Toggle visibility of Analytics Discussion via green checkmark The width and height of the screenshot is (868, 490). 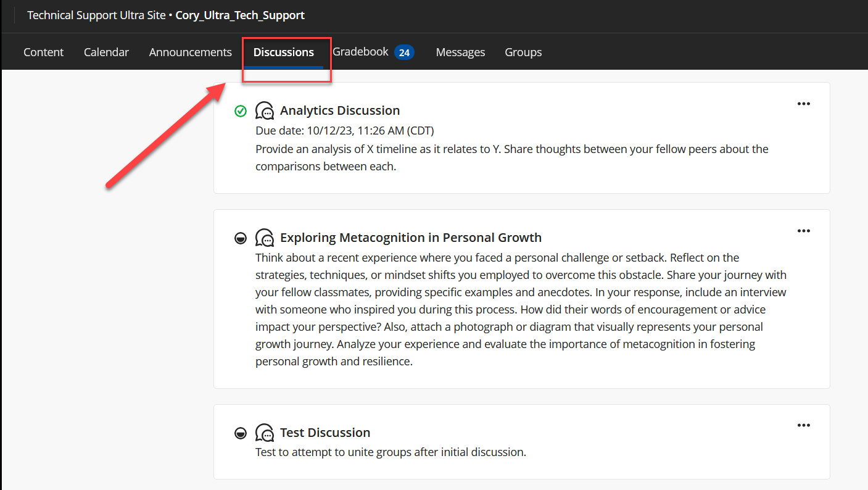(x=241, y=110)
